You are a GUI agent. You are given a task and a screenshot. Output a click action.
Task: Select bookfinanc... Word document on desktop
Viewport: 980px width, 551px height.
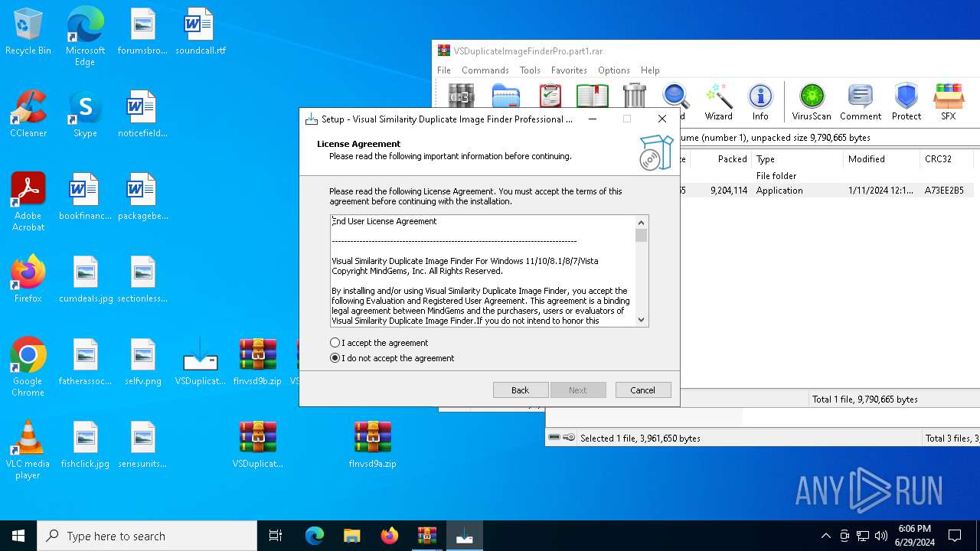coord(85,197)
